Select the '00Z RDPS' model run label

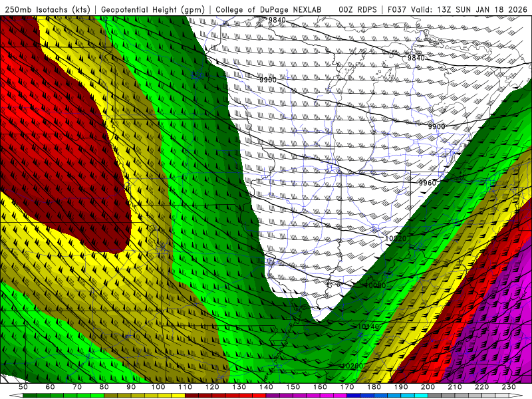[x=358, y=9]
